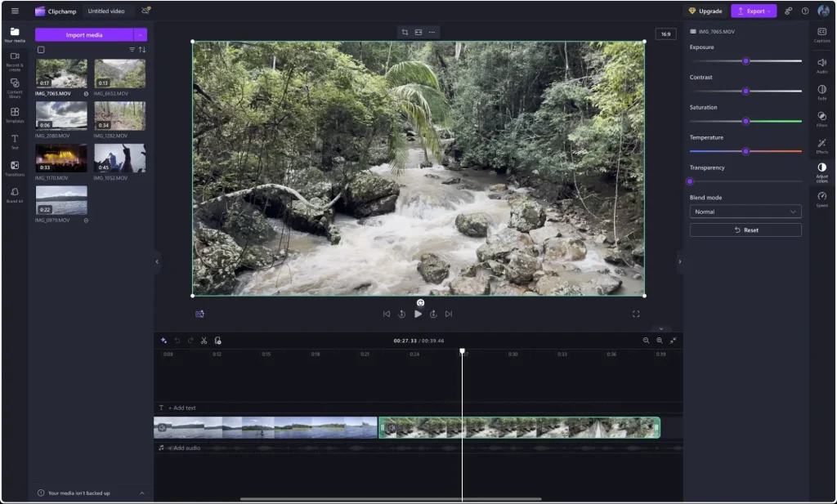Open the Blend mode dropdown
The height and width of the screenshot is (504, 837).
(x=745, y=212)
